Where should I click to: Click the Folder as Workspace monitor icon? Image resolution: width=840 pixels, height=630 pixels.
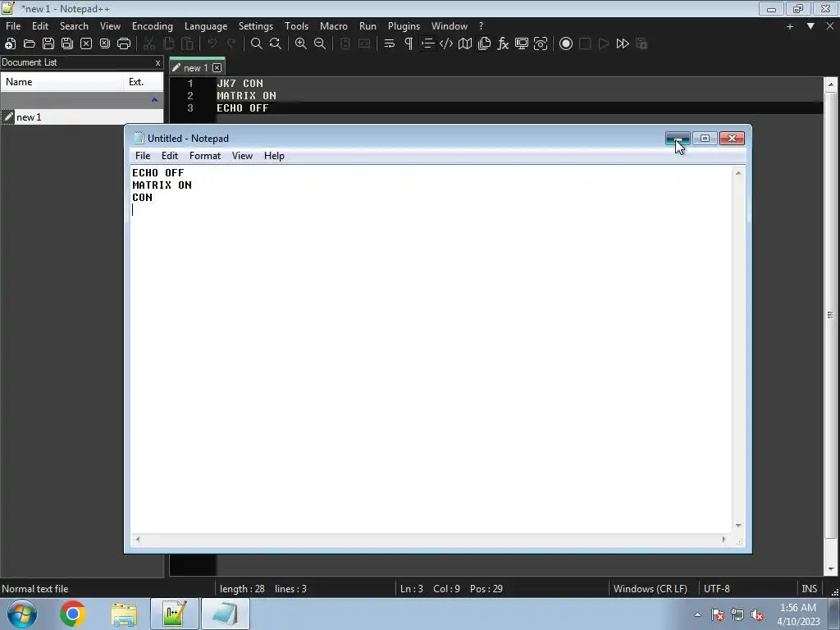pos(522,44)
